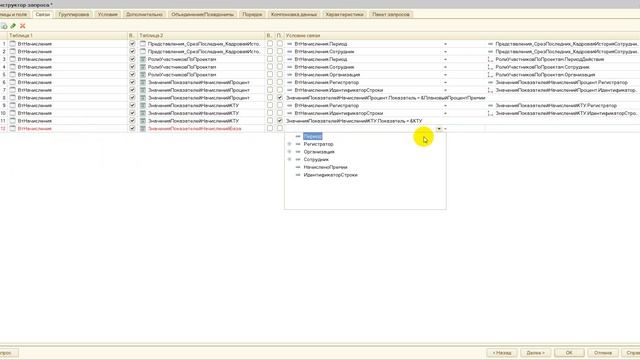
Task: Click 'Условие связи' column header
Action: click(461, 36)
